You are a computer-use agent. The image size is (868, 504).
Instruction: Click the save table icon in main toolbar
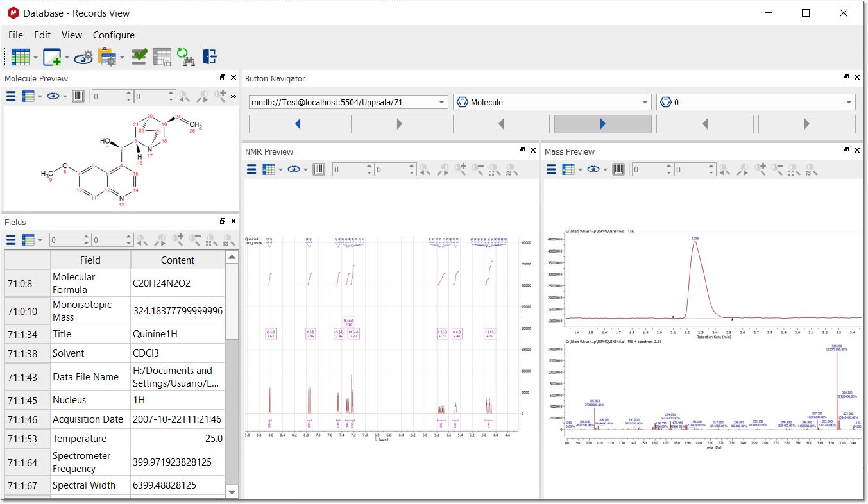coord(162,56)
